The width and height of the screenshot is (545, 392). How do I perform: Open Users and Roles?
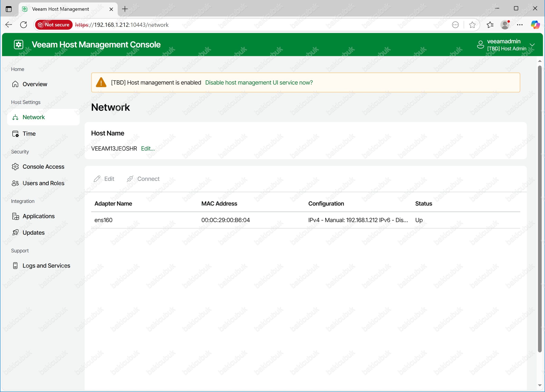click(43, 183)
